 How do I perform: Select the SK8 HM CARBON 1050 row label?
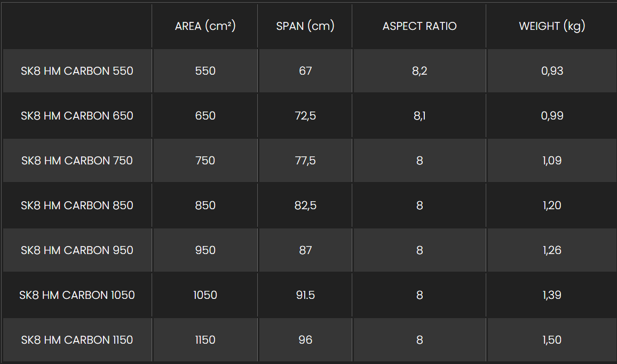[x=77, y=295]
